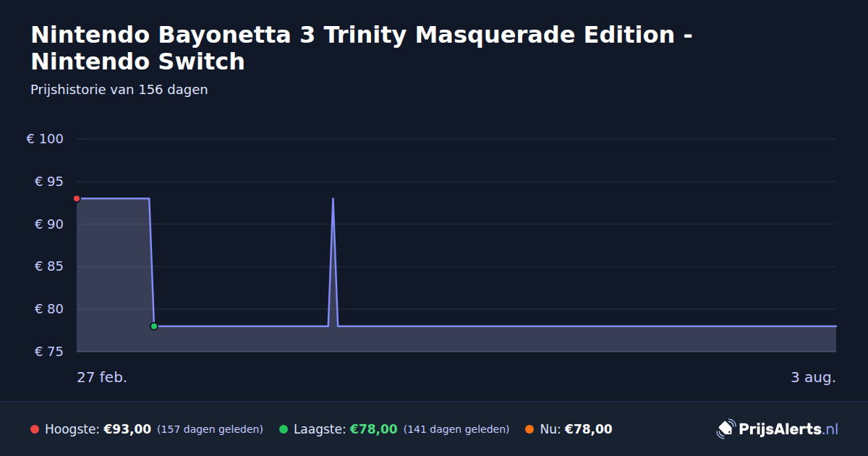
Task: Click the €93,00 highest price value
Action: [x=127, y=429]
